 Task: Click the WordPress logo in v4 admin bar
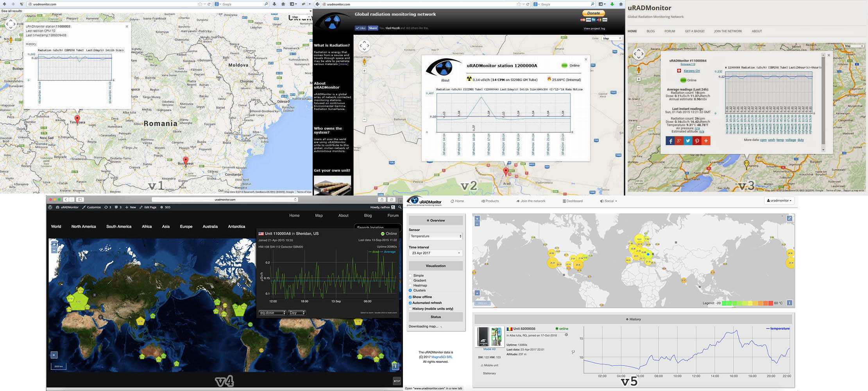coord(50,207)
